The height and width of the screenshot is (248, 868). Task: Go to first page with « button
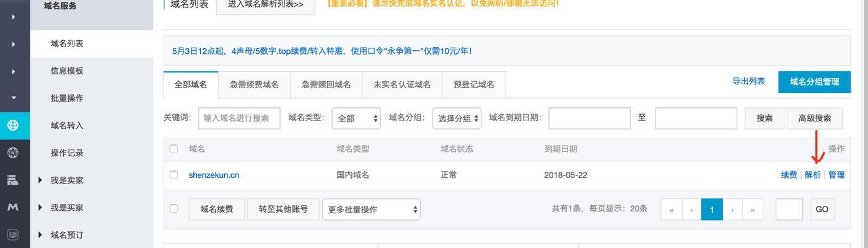coord(671,210)
